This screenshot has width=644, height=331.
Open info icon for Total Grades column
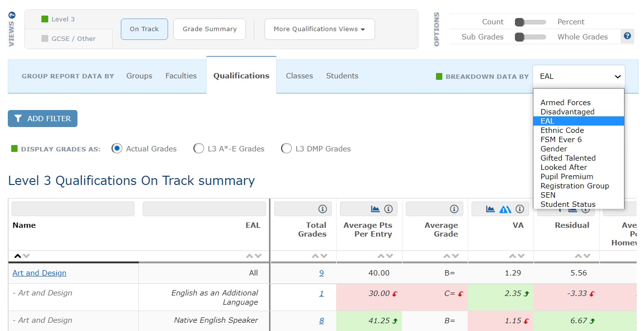tap(322, 209)
